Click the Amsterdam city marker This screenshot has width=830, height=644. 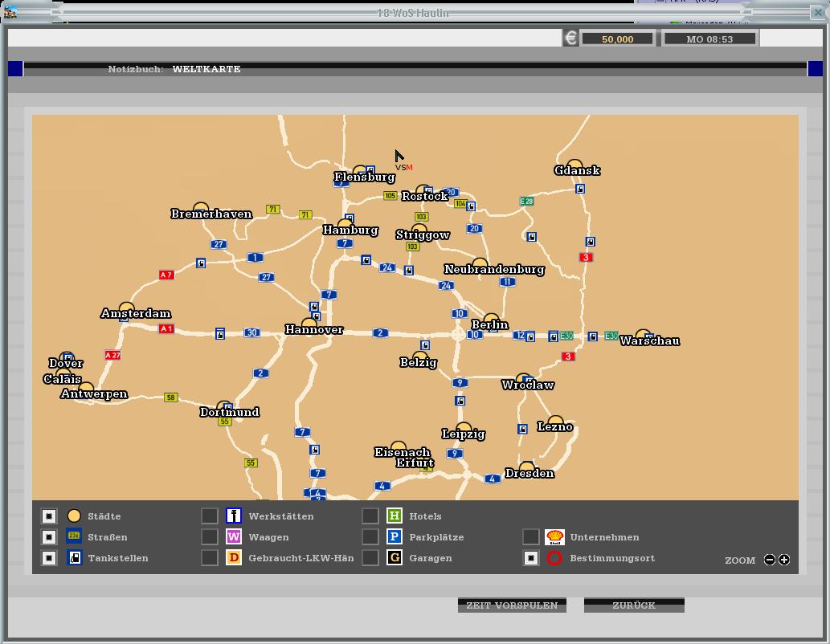(x=126, y=308)
